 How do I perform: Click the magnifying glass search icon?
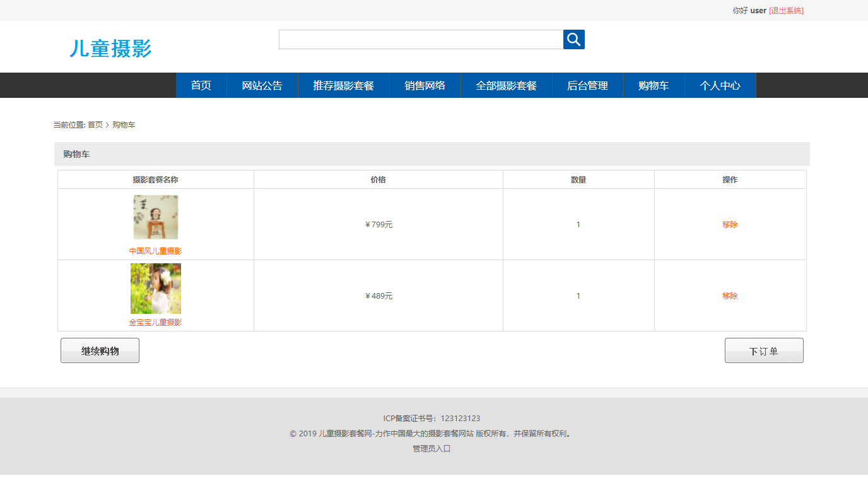click(x=573, y=39)
